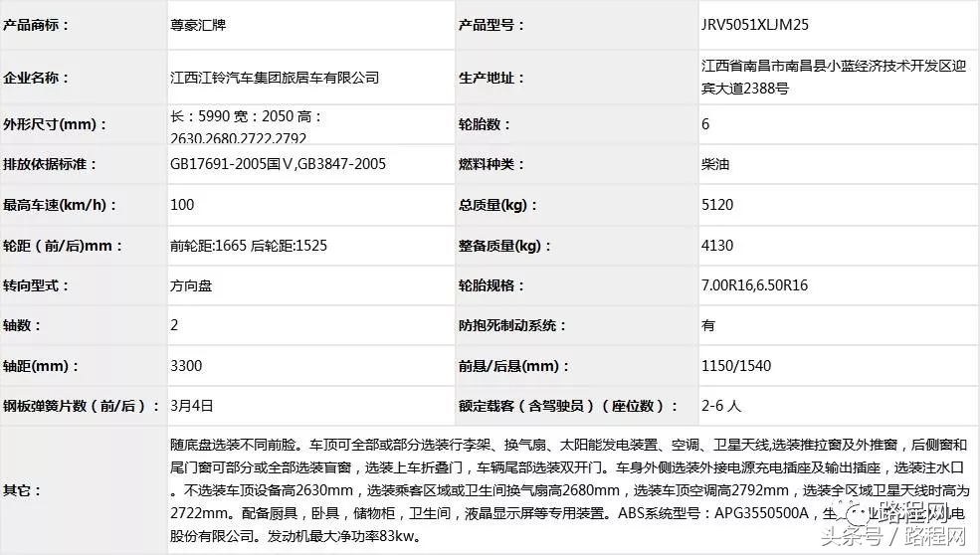
Task: Click the 外形尺寸(mm) label
Action: 55,123
